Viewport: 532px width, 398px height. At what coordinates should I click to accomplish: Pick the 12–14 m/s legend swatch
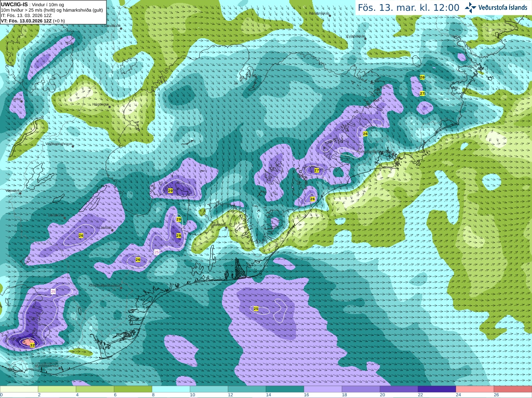[247, 389]
